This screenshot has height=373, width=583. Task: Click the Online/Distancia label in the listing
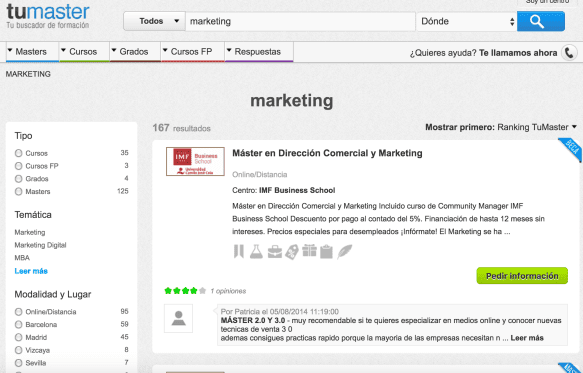click(x=260, y=174)
